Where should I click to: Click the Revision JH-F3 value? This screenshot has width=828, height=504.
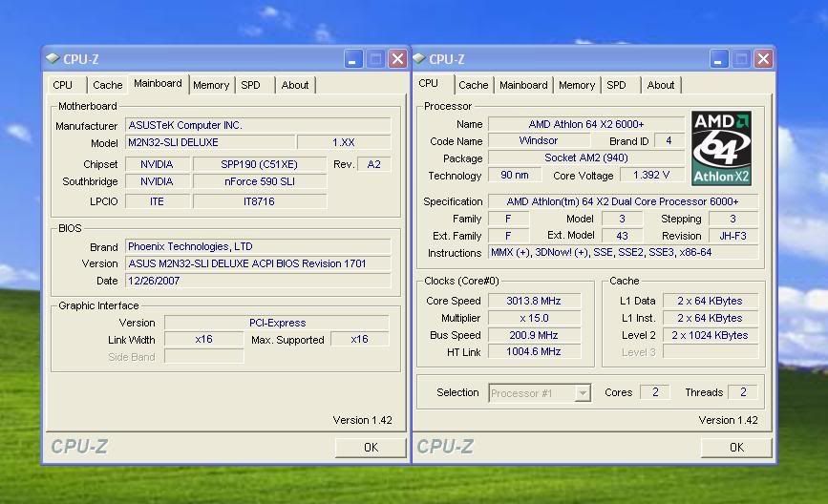tap(732, 236)
